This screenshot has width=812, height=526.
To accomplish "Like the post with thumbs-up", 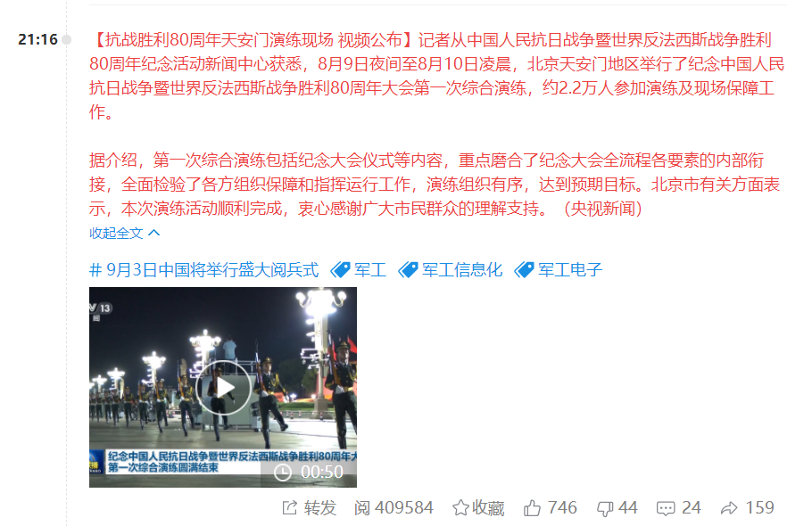I will [x=532, y=508].
